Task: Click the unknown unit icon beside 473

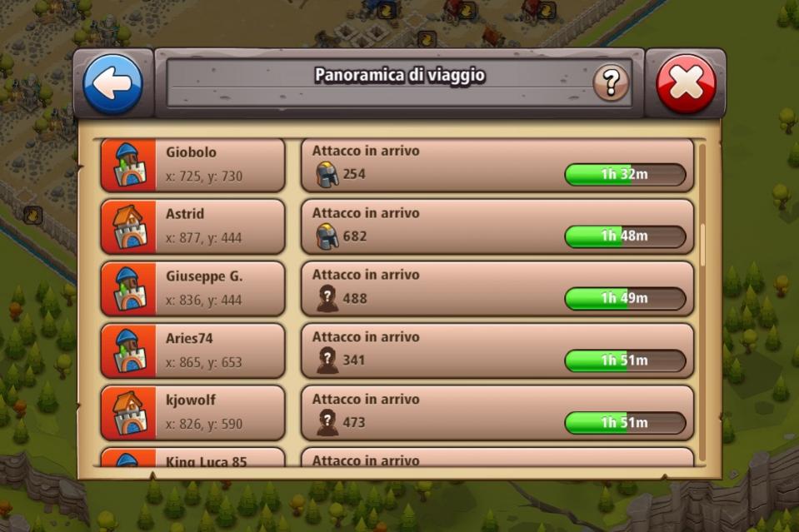Action: (327, 423)
